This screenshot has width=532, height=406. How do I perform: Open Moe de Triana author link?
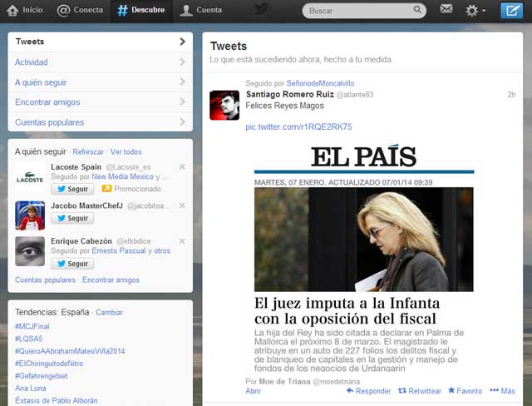click(x=284, y=382)
